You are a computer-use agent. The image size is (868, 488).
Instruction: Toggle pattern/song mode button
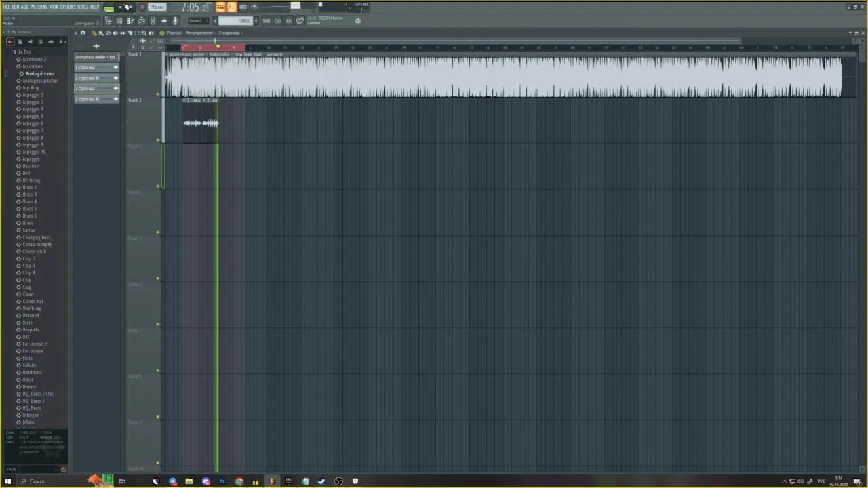tap(108, 7)
